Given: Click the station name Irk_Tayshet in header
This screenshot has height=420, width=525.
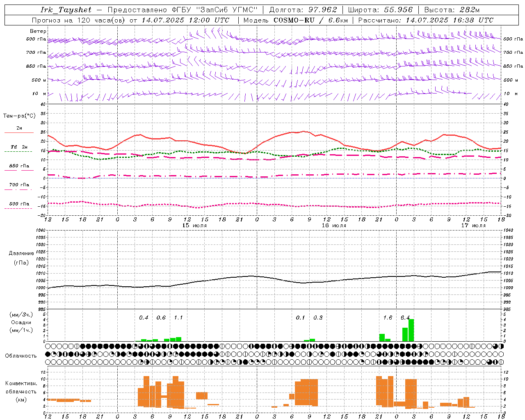Looking at the screenshot, I should pos(66,10).
